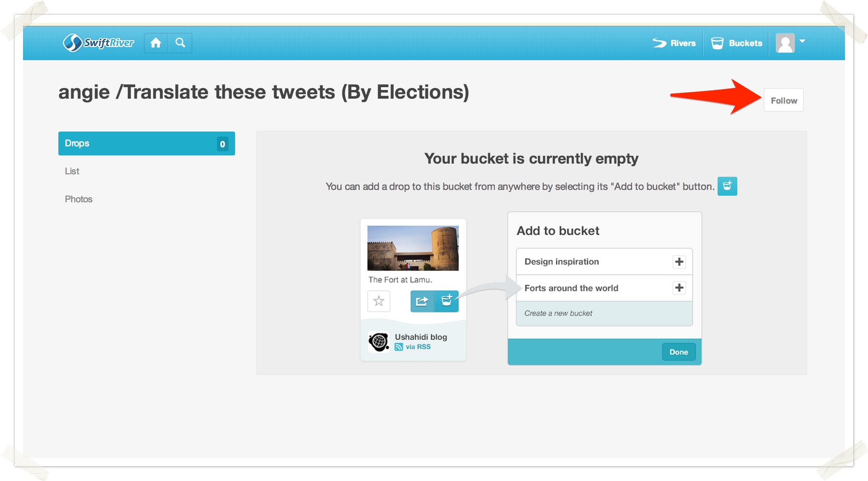Open the Rivers menu
Viewport: 868px width, 481px height.
[674, 43]
